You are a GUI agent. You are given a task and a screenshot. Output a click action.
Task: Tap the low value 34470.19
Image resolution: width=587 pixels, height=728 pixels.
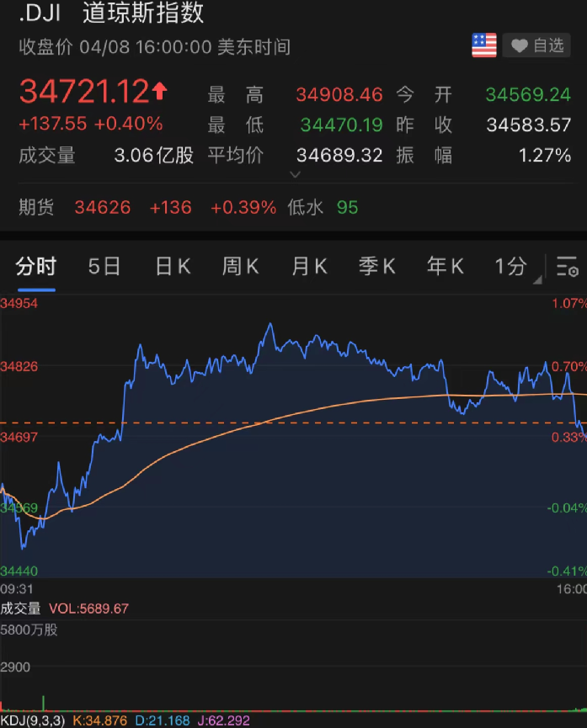pos(342,125)
